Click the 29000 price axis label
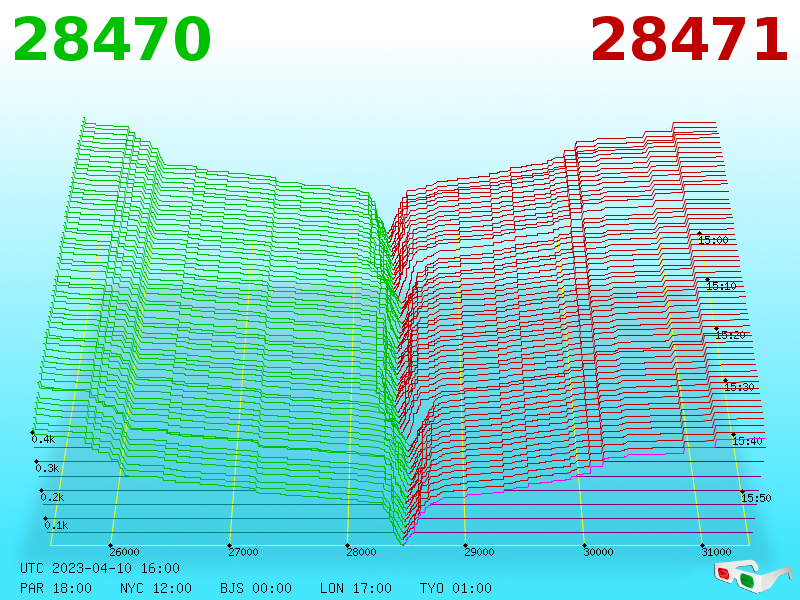This screenshot has height=600, width=800. click(479, 552)
